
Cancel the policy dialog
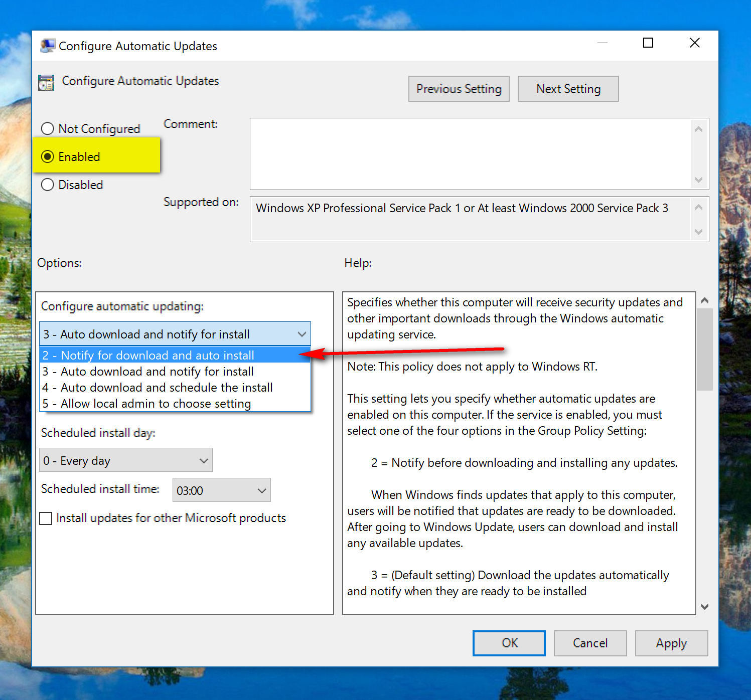click(x=589, y=643)
